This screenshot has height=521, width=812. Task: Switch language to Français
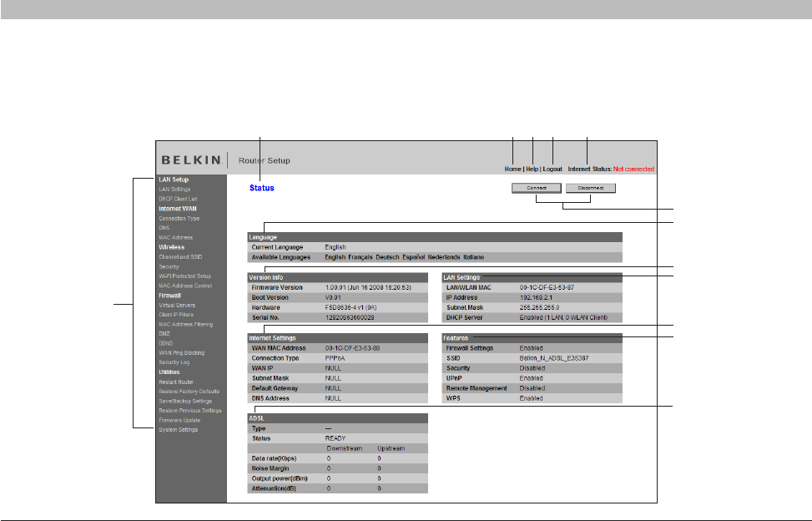click(360, 257)
